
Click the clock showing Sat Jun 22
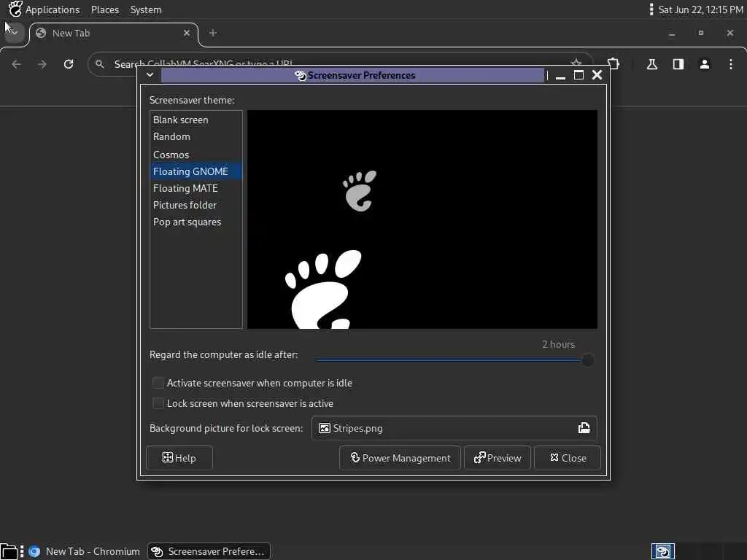coord(700,9)
